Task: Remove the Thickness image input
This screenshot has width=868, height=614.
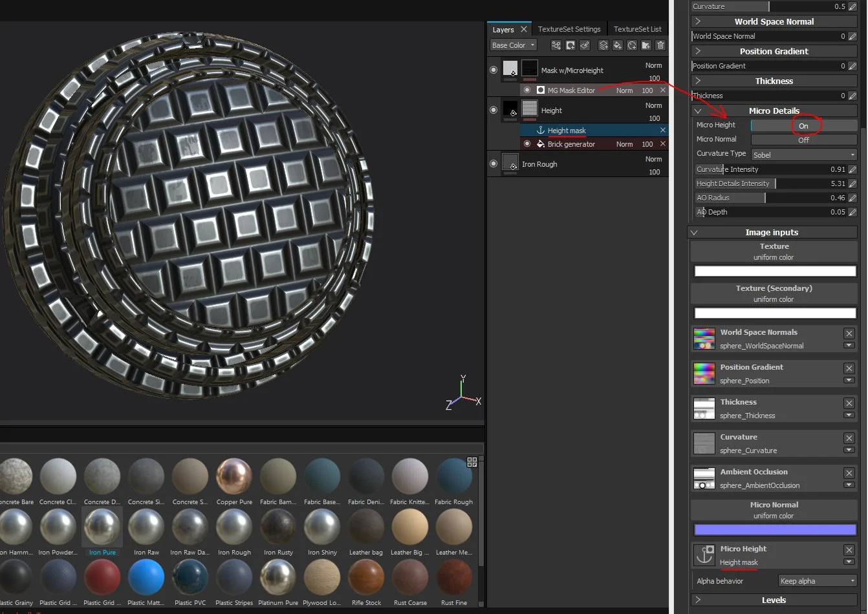Action: click(x=849, y=403)
